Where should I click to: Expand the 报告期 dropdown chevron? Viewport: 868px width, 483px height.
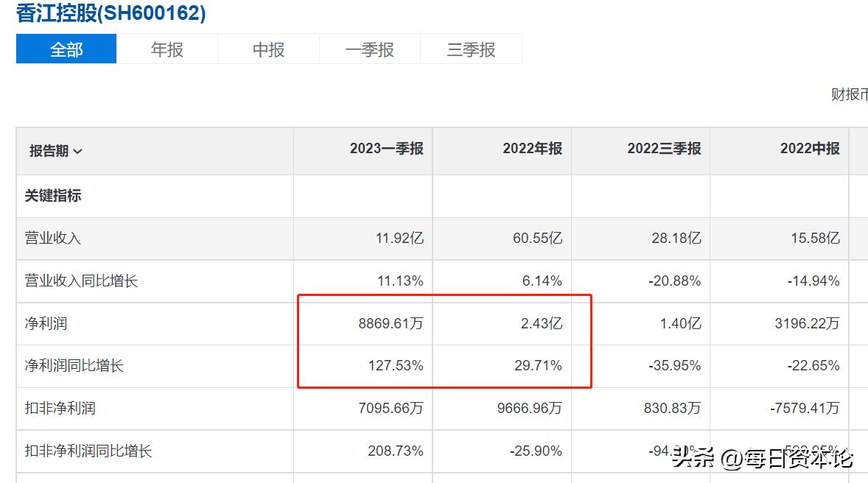(x=78, y=151)
